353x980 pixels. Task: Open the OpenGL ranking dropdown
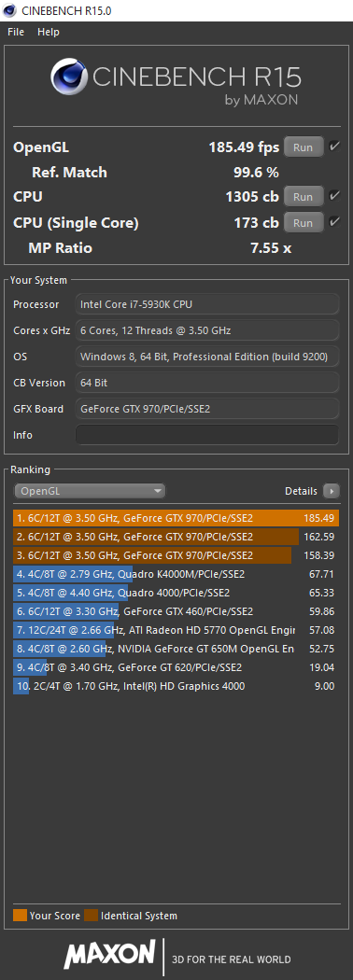(x=90, y=491)
